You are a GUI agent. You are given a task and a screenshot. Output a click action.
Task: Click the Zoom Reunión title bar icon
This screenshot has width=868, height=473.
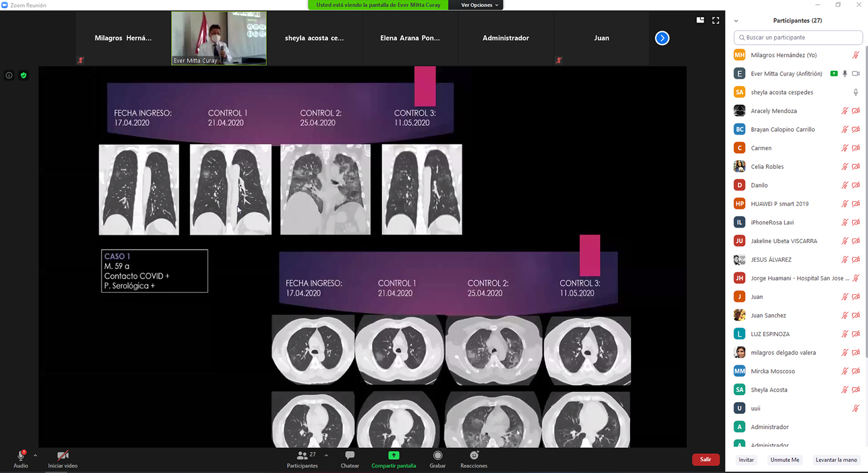(x=5, y=5)
